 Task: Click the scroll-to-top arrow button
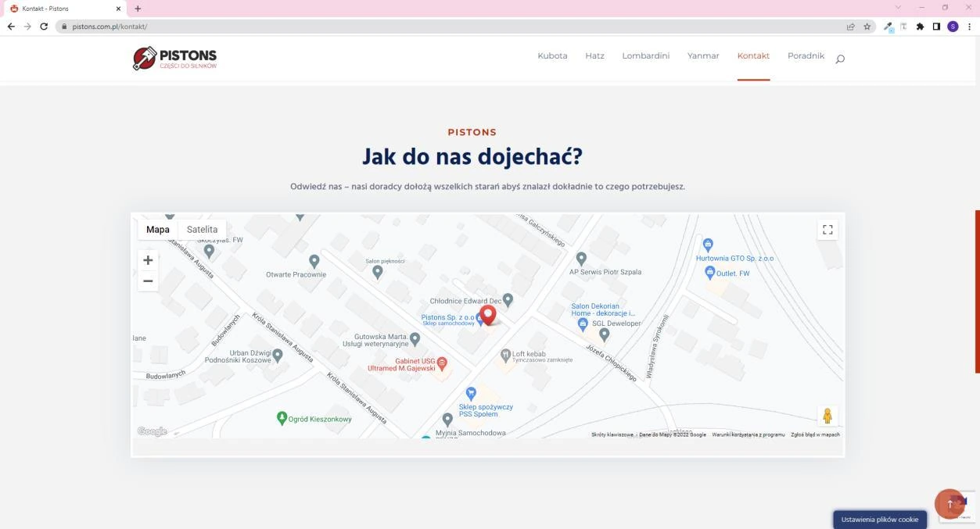pos(950,504)
